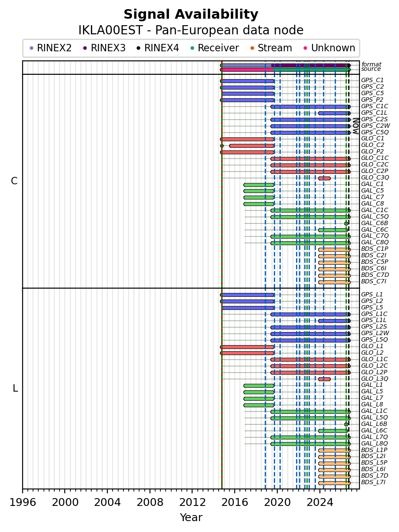Image resolution: width=399 pixels, height=532 pixels.
Task: Click the Signal Availability title
Action: pyautogui.click(x=191, y=15)
